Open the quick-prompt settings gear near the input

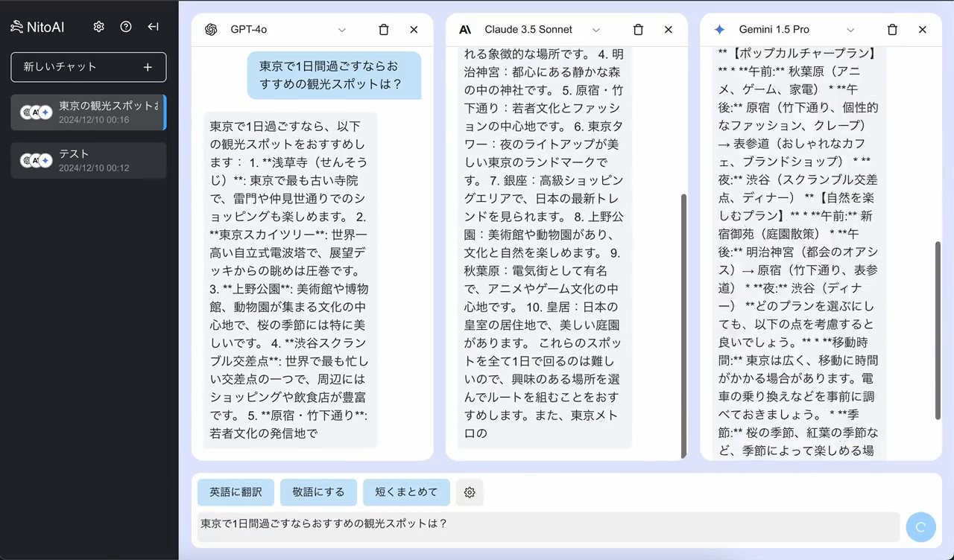[x=470, y=492]
